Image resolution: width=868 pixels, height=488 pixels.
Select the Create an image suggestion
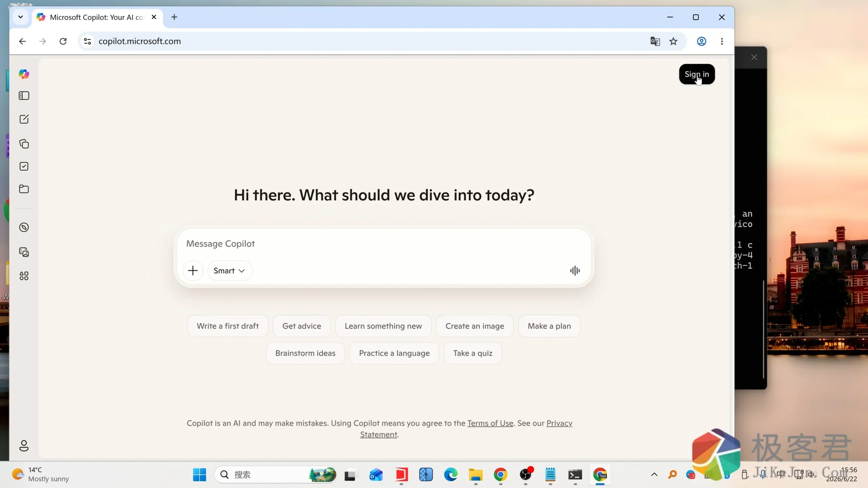point(475,326)
